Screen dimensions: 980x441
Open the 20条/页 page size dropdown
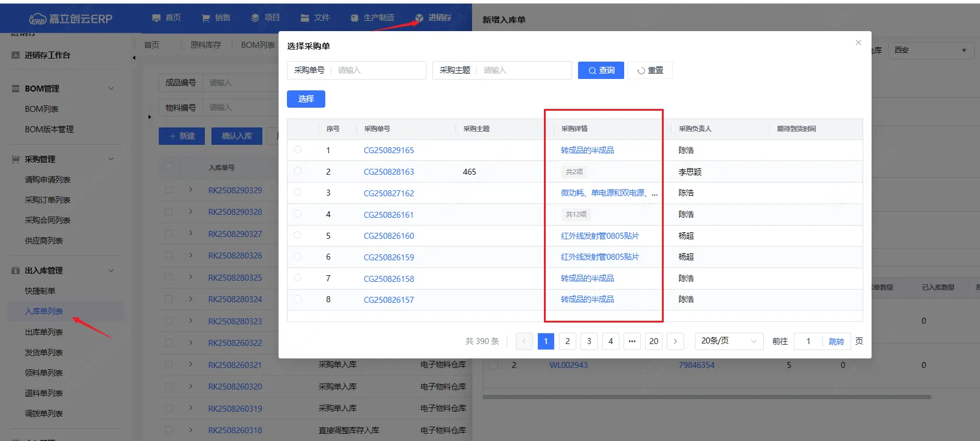pos(728,341)
